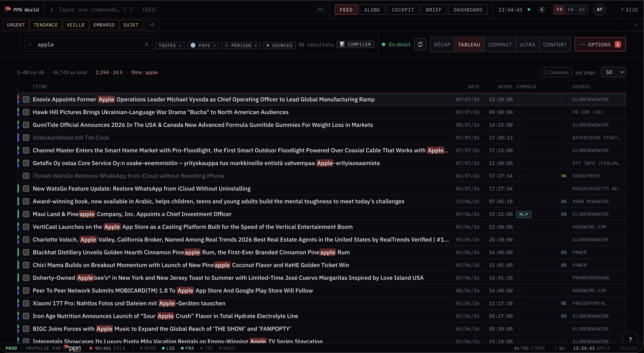This screenshot has width=644, height=353.
Task: Click the 90/401 FILS status indicator
Action: 107,348
